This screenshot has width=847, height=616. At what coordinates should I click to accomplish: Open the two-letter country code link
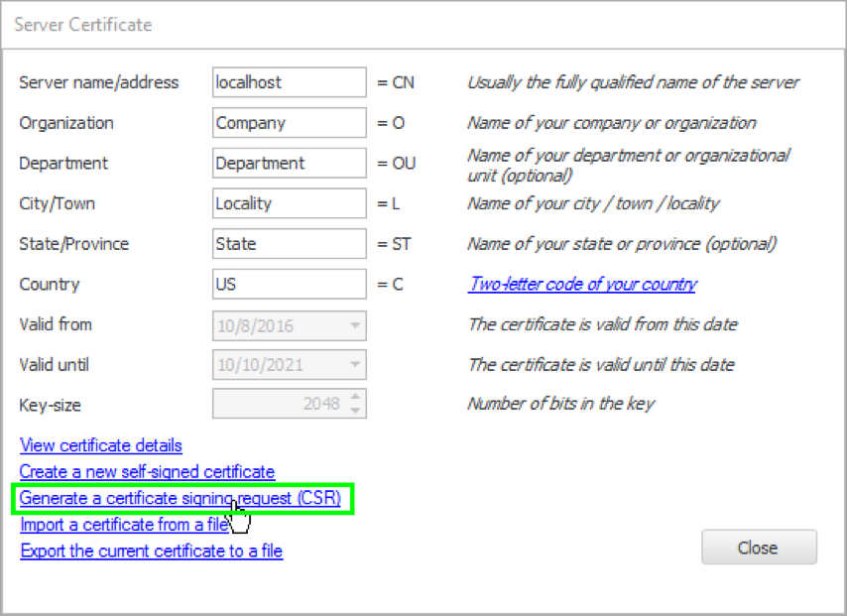pos(582,285)
